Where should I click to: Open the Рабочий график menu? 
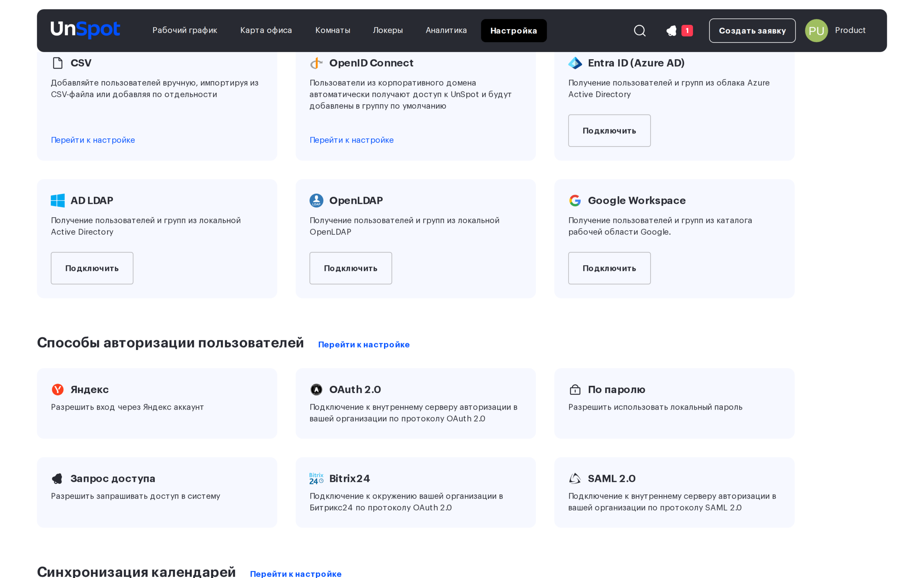point(185,30)
